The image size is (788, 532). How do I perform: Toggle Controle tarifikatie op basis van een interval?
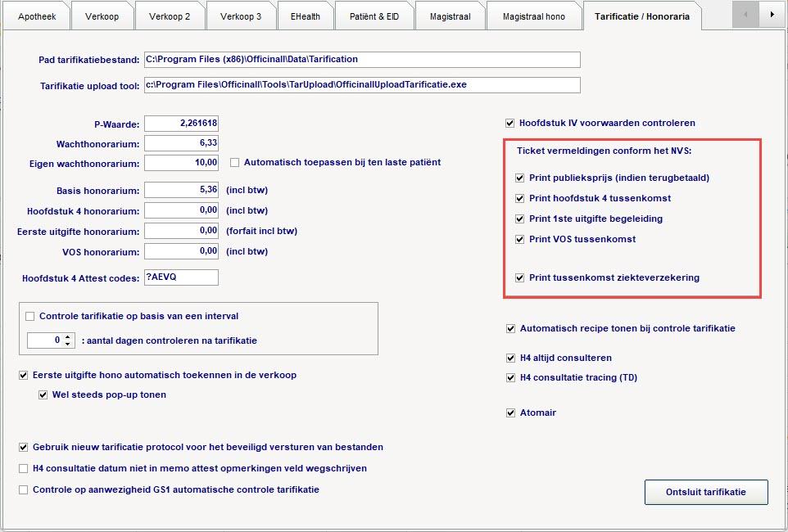pos(30,316)
